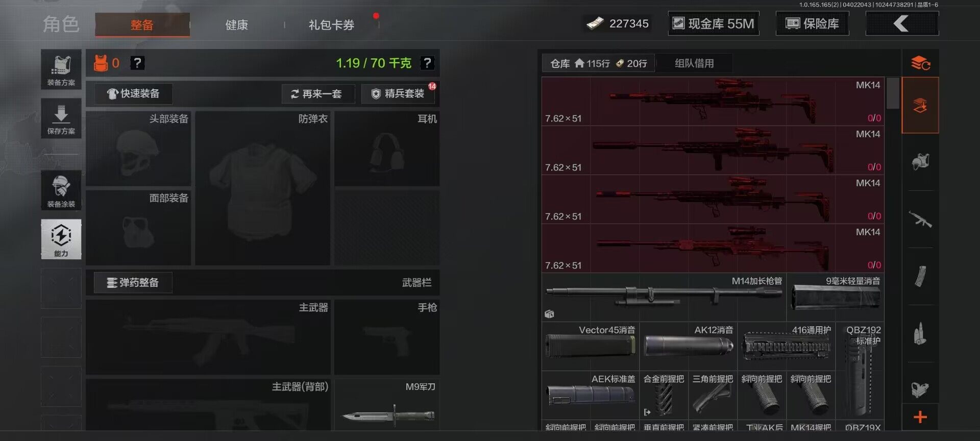Click the 再来一套 button
This screenshot has width=980, height=441.
[318, 94]
